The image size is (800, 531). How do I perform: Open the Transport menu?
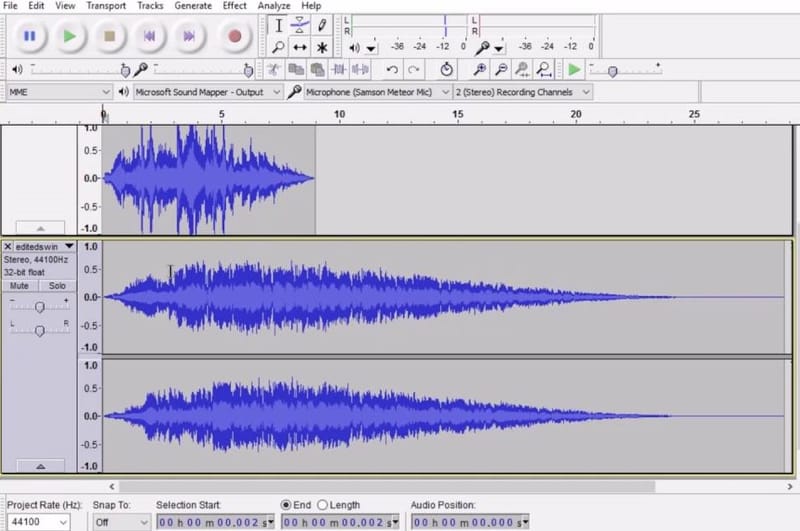coord(106,6)
